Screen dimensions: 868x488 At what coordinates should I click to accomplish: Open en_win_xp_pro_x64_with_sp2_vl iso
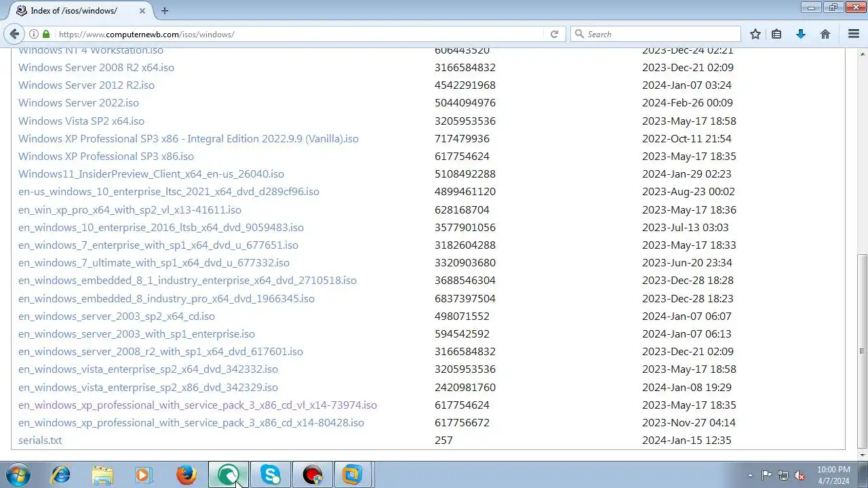pos(130,209)
